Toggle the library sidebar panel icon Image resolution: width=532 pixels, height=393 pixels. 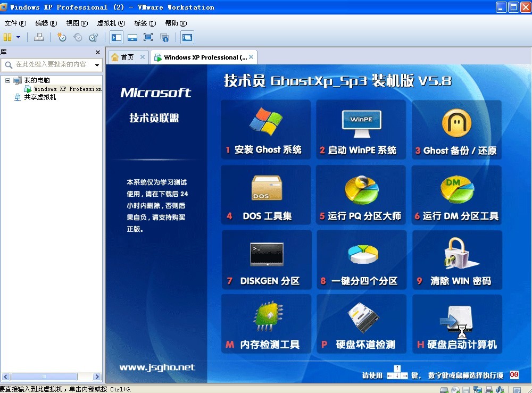coord(117,37)
